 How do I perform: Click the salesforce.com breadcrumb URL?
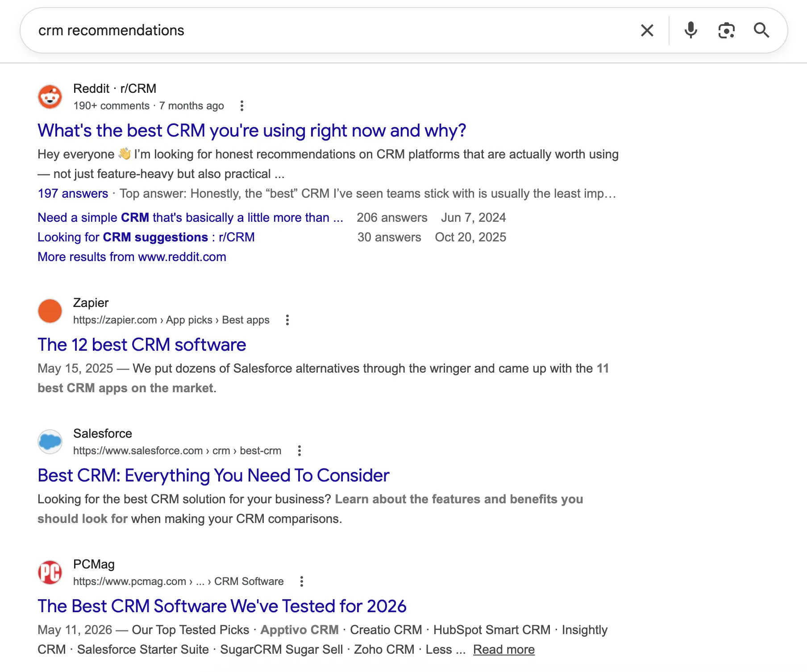(177, 451)
